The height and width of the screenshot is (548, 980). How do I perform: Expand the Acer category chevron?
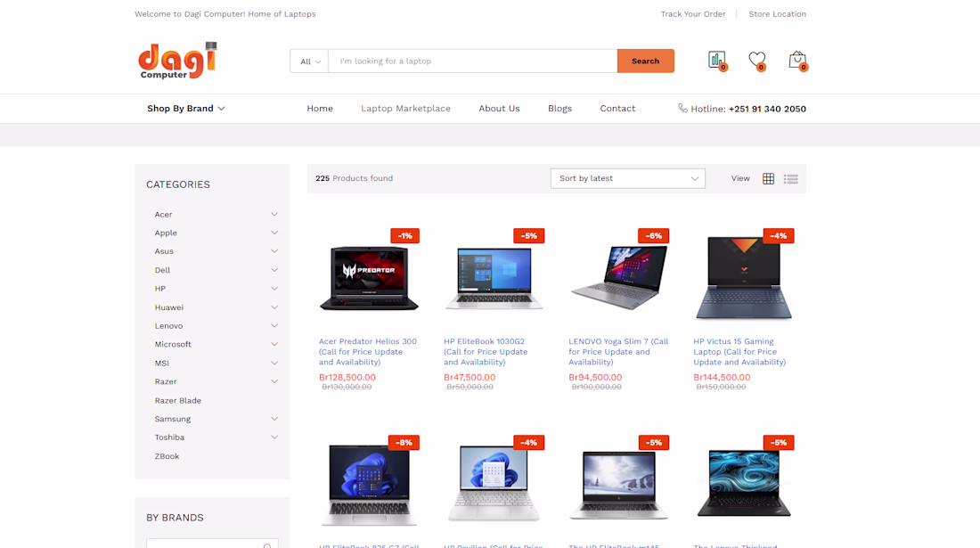[274, 215]
